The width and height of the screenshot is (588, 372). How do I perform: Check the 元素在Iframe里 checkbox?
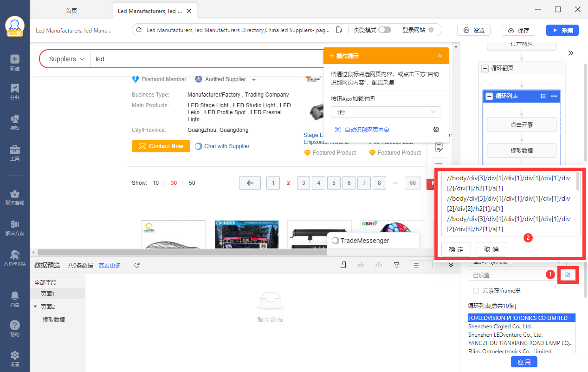point(476,291)
